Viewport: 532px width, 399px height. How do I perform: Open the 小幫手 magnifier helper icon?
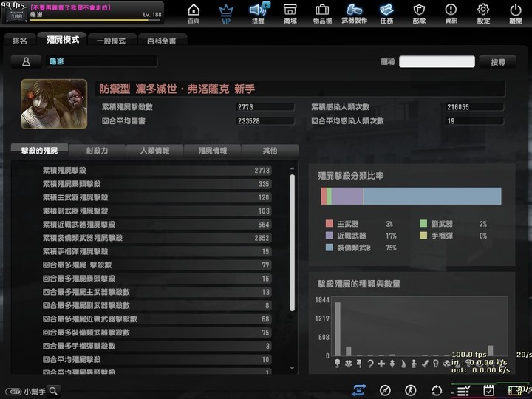[53, 391]
